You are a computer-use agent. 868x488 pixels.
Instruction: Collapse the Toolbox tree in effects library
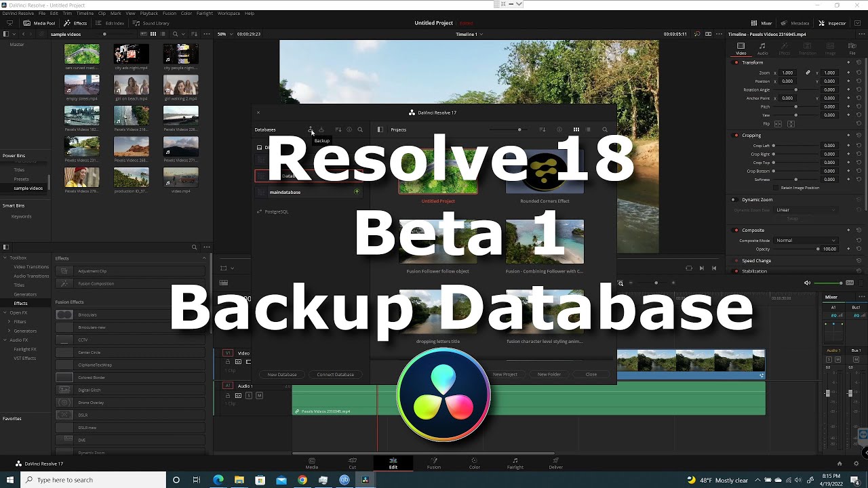pyautogui.click(x=5, y=258)
